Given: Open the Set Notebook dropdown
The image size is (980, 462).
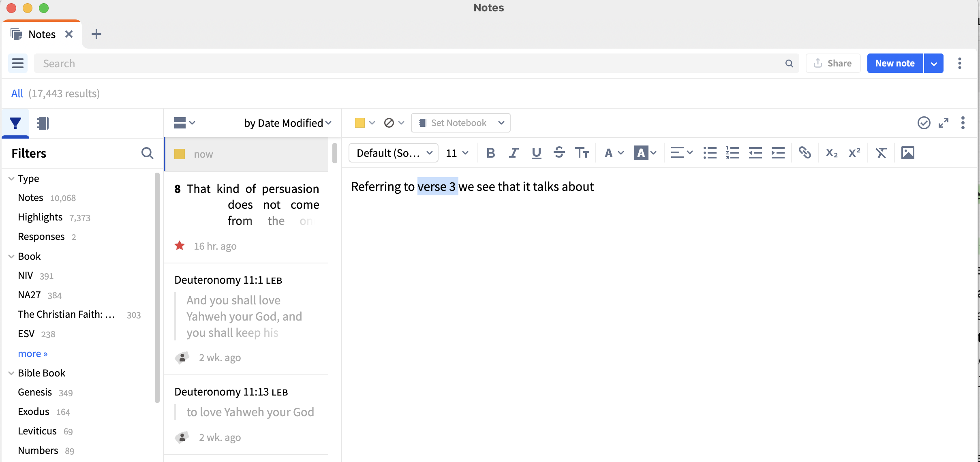Looking at the screenshot, I should [460, 123].
